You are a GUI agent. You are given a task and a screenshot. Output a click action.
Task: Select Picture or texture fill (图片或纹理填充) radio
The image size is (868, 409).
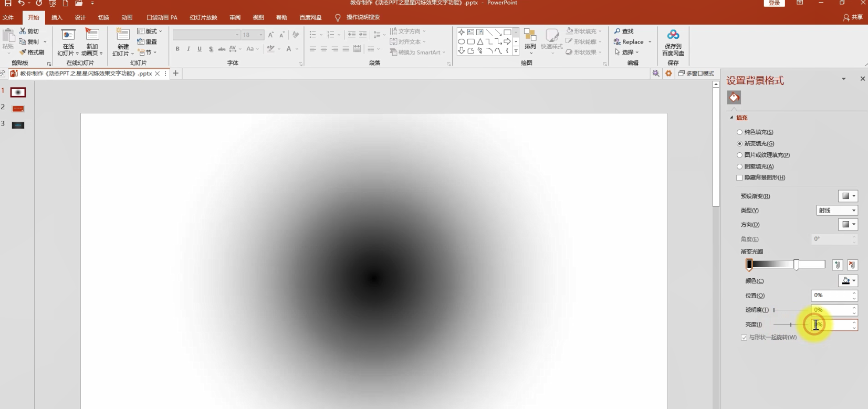[x=739, y=155]
